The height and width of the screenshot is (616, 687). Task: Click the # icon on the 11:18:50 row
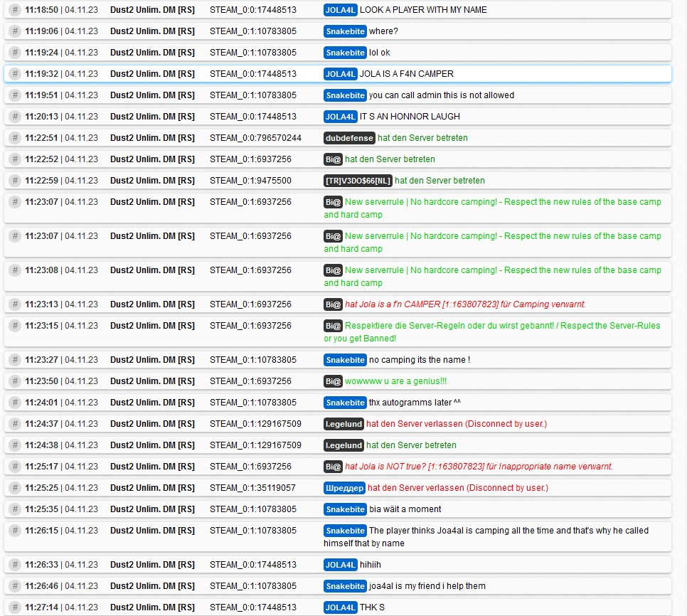[15, 10]
